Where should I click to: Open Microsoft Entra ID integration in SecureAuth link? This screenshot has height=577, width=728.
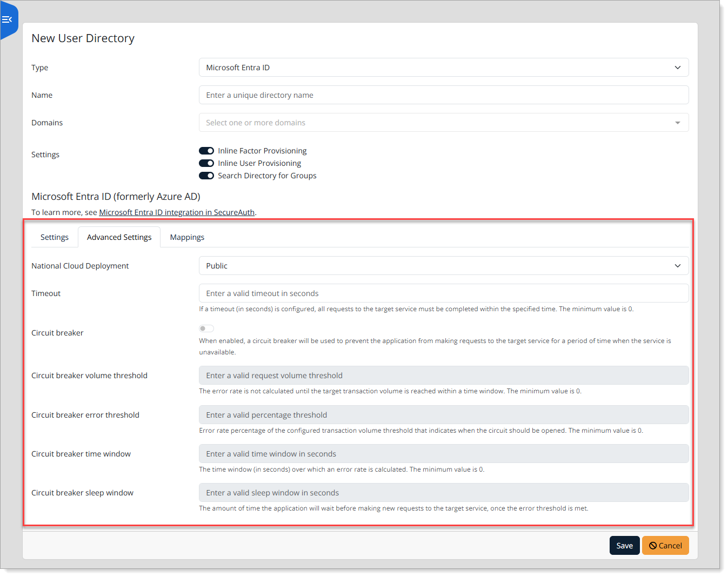click(177, 212)
